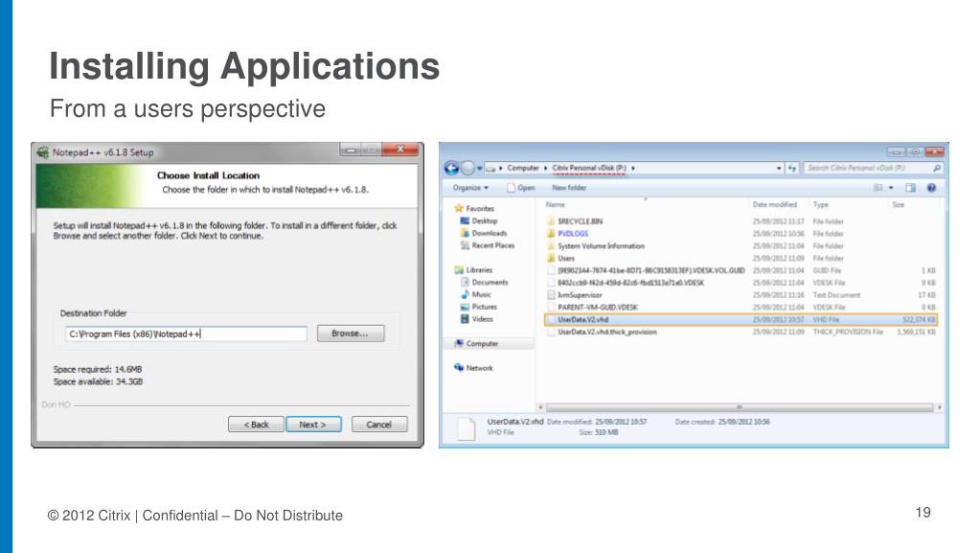Click the Change your view icon
Image resolution: width=980 pixels, height=553 pixels.
(x=878, y=188)
